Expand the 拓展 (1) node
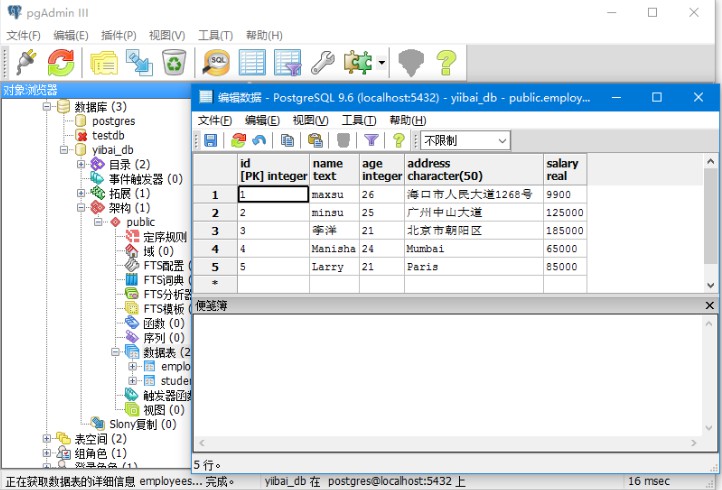The width and height of the screenshot is (722, 490). tap(81, 193)
